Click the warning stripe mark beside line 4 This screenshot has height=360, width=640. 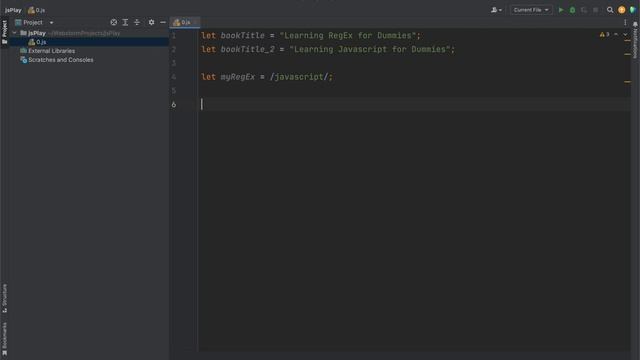[x=627, y=82]
